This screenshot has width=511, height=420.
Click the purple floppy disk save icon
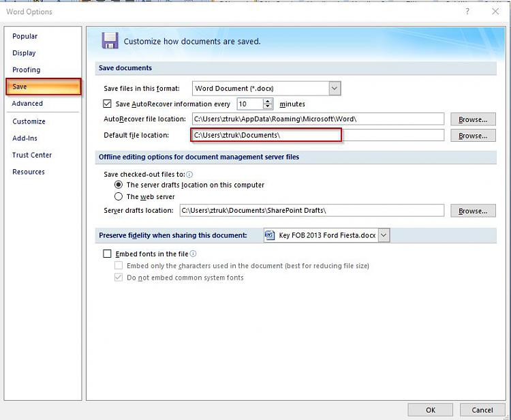point(110,40)
